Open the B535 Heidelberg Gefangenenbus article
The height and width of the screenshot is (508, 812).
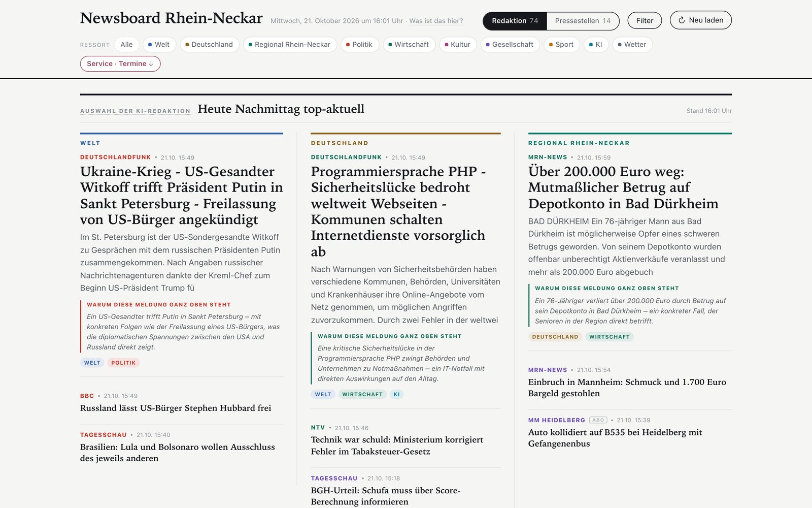tap(615, 438)
